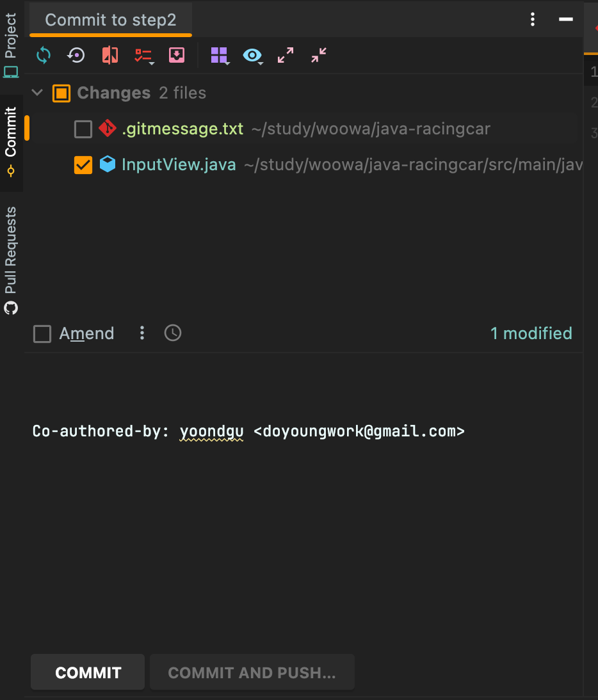Image resolution: width=598 pixels, height=700 pixels.
Task: Open the View Options eye dropdown
Action: [253, 56]
